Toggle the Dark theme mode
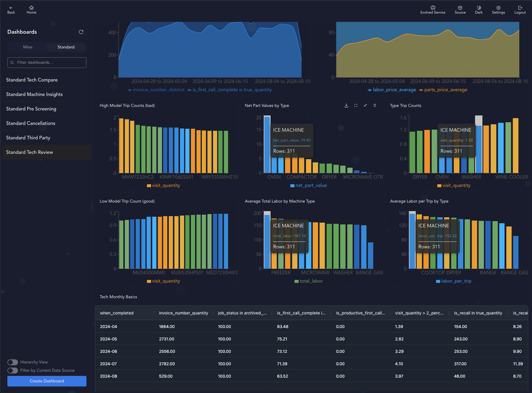 click(x=479, y=10)
